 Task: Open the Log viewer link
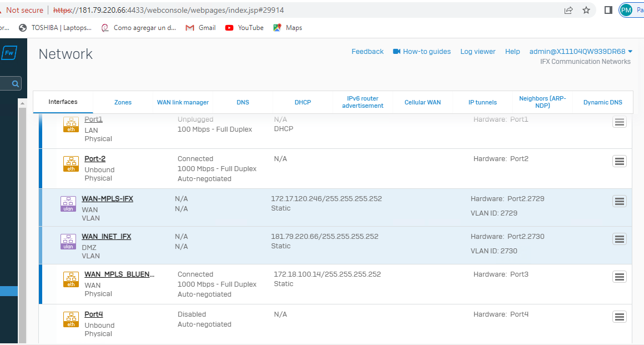pyautogui.click(x=477, y=52)
